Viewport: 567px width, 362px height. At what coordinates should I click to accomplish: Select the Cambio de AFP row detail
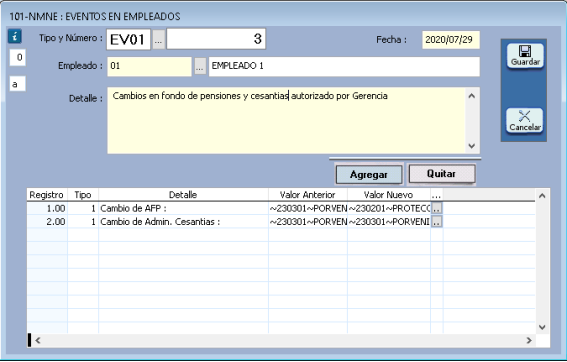pyautogui.click(x=183, y=208)
